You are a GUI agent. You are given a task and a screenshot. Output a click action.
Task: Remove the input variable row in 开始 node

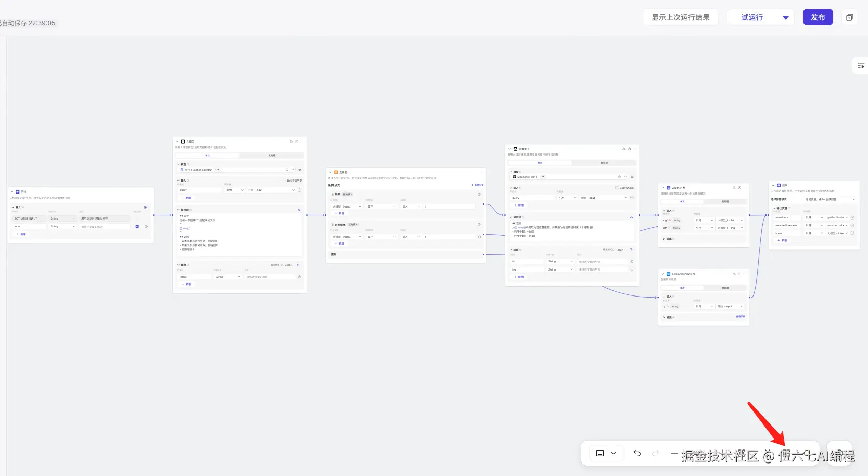click(x=146, y=226)
